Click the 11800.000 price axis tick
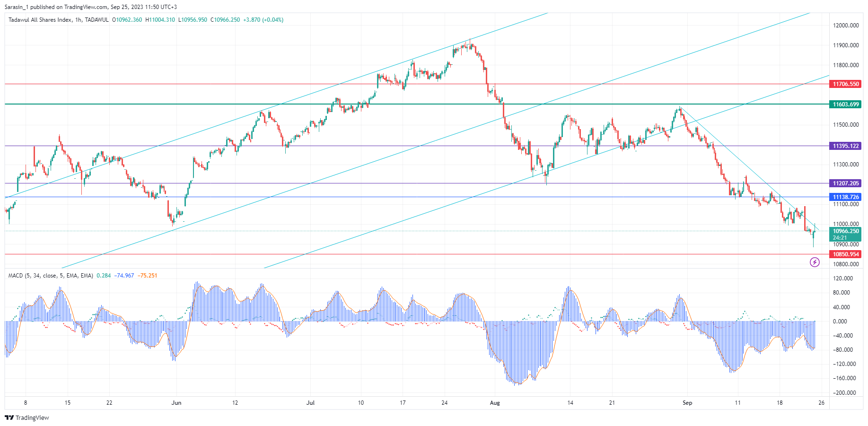Image resolution: width=868 pixels, height=426 pixels. point(846,65)
